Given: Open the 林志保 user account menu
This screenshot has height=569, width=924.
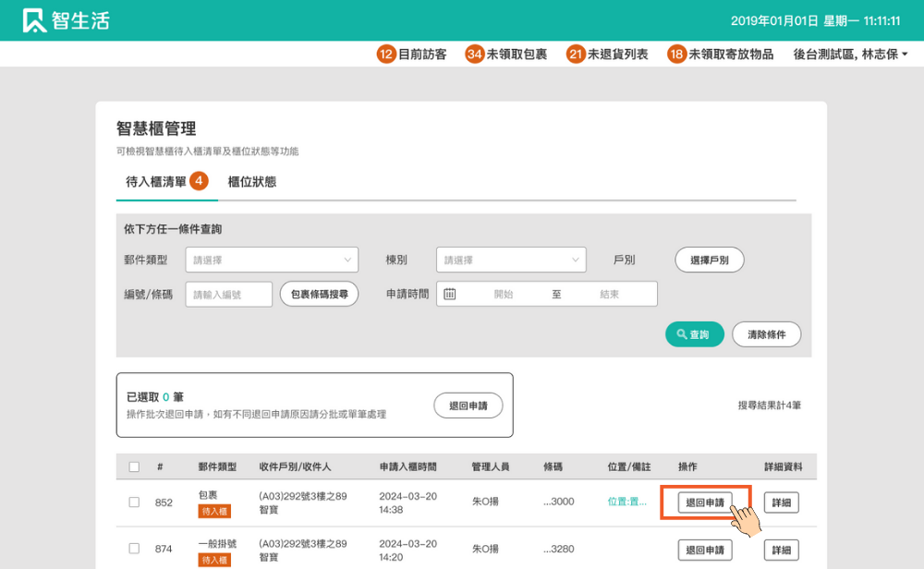Looking at the screenshot, I should [850, 54].
